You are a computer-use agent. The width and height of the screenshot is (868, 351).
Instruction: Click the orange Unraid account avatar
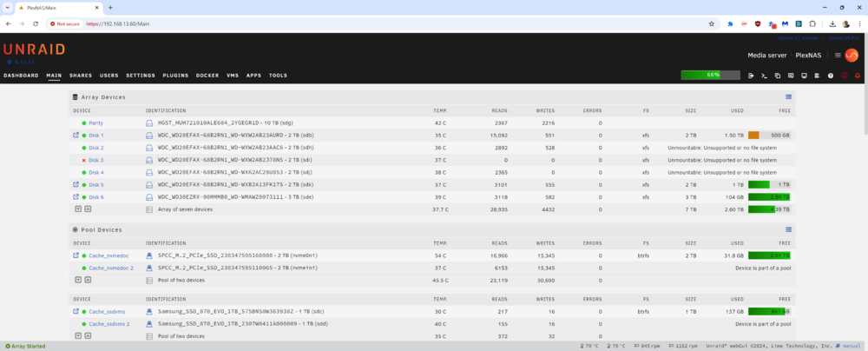click(x=852, y=56)
